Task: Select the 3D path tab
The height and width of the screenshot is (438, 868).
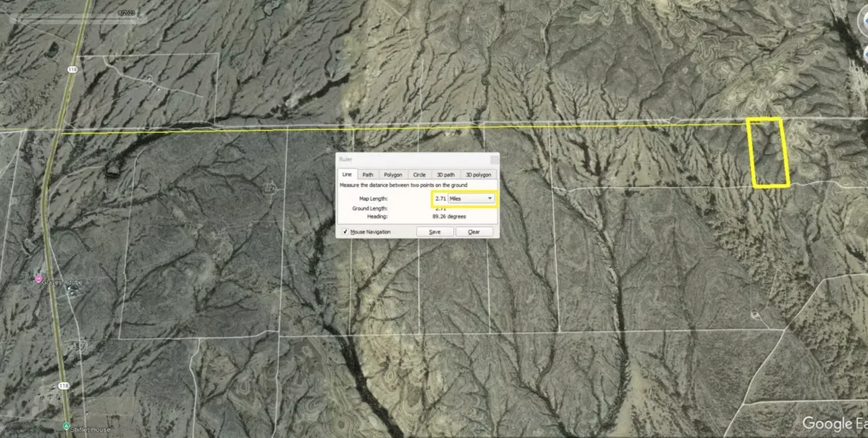Action: click(x=446, y=174)
